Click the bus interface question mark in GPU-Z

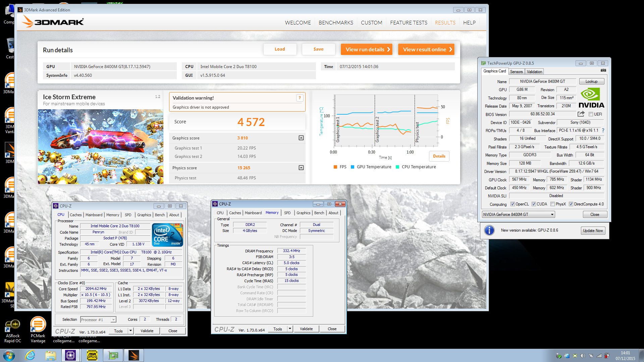click(x=603, y=130)
